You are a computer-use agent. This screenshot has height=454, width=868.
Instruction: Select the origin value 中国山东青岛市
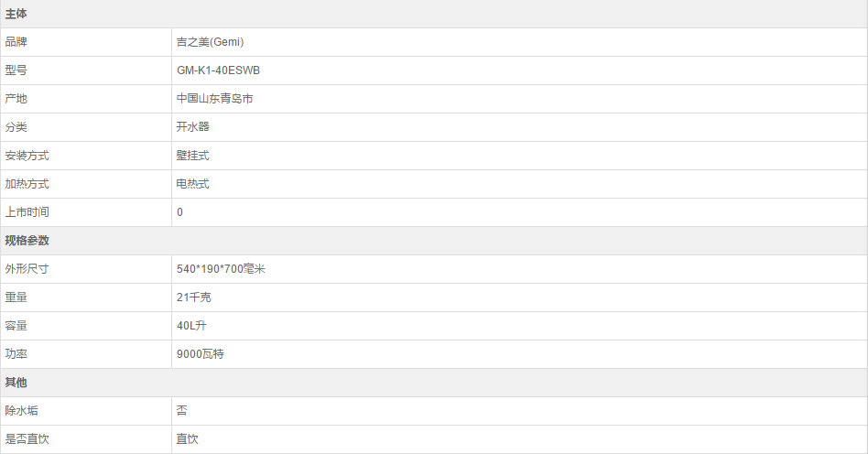[x=214, y=99]
